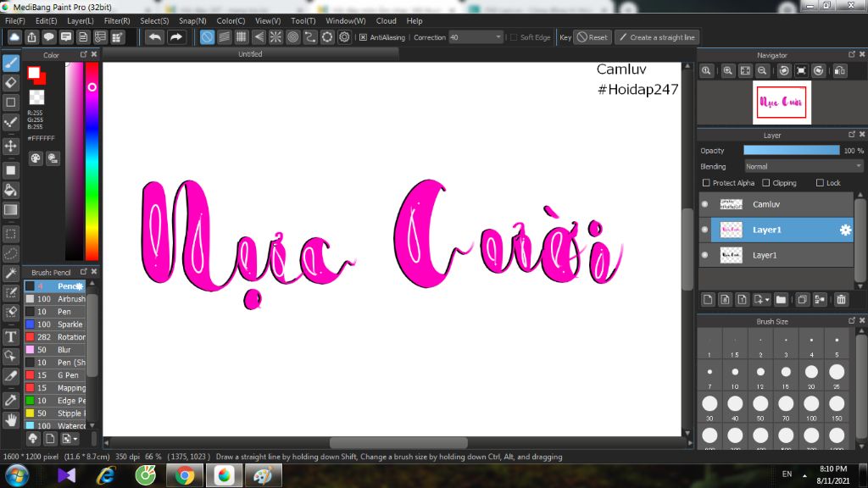
Task: Click the Undo arrow in toolbar
Action: (155, 37)
